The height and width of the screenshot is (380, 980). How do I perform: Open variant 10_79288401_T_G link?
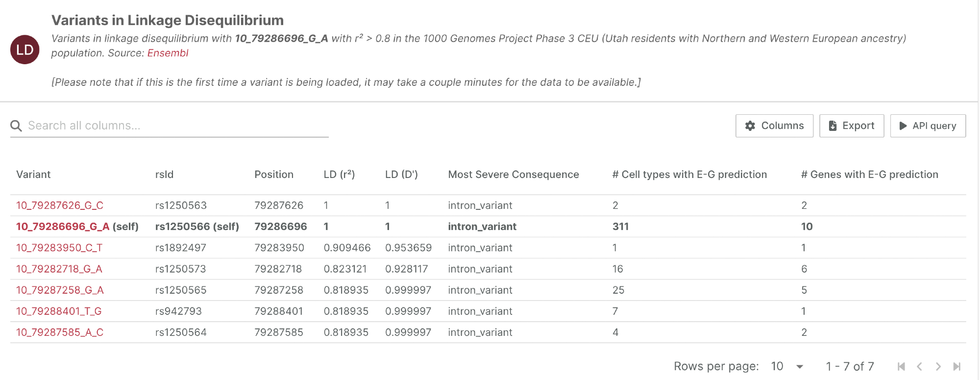pyautogui.click(x=59, y=311)
